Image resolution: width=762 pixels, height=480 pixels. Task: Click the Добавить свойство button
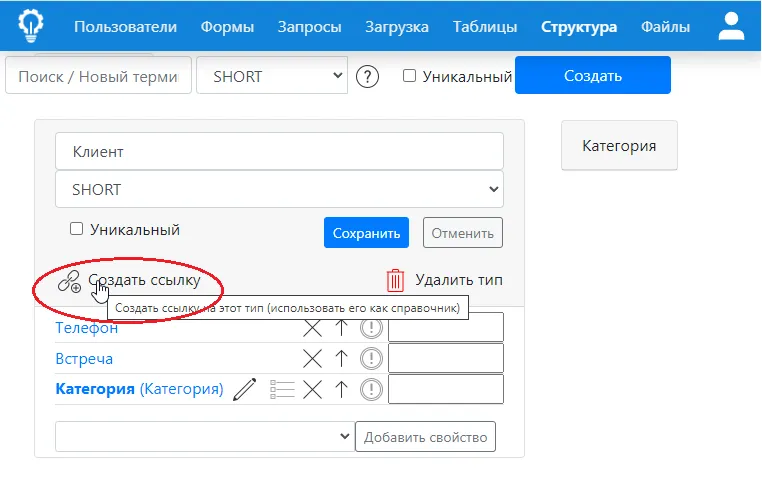[x=425, y=437]
